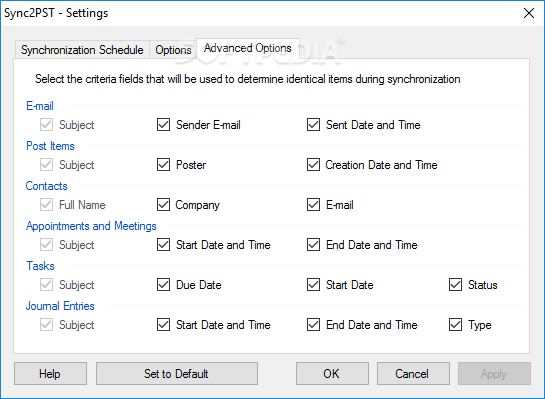Viewport: 545px width, 399px height.
Task: Uncheck Sender E-mail under E-mail
Action: coord(163,124)
